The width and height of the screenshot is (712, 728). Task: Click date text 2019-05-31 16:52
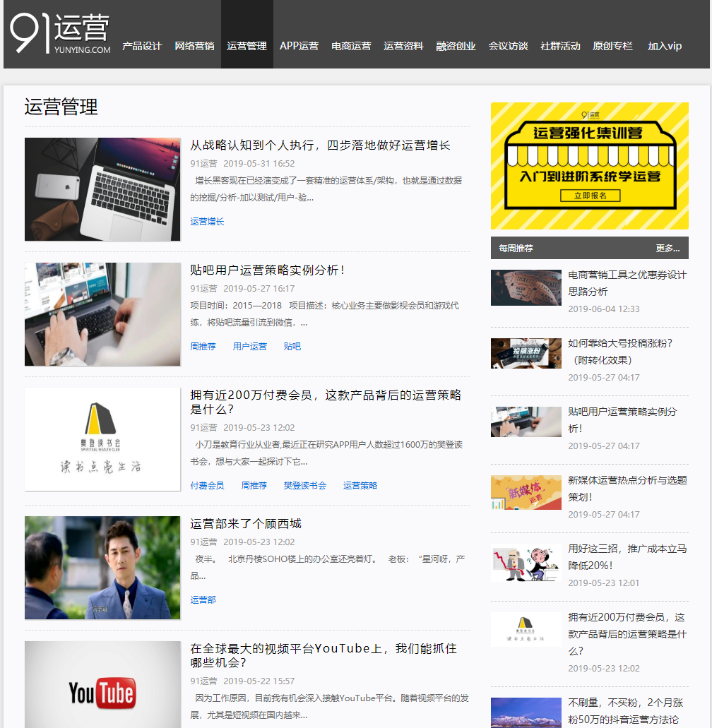[259, 163]
